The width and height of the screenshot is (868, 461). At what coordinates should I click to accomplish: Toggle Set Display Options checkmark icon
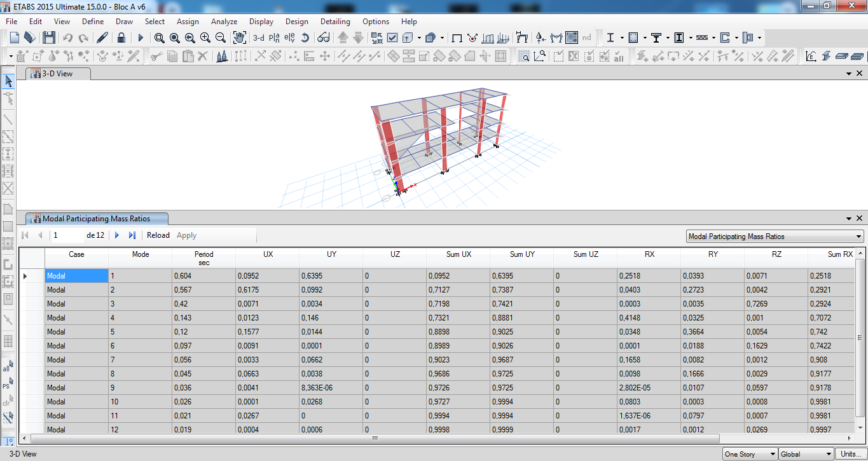click(392, 38)
